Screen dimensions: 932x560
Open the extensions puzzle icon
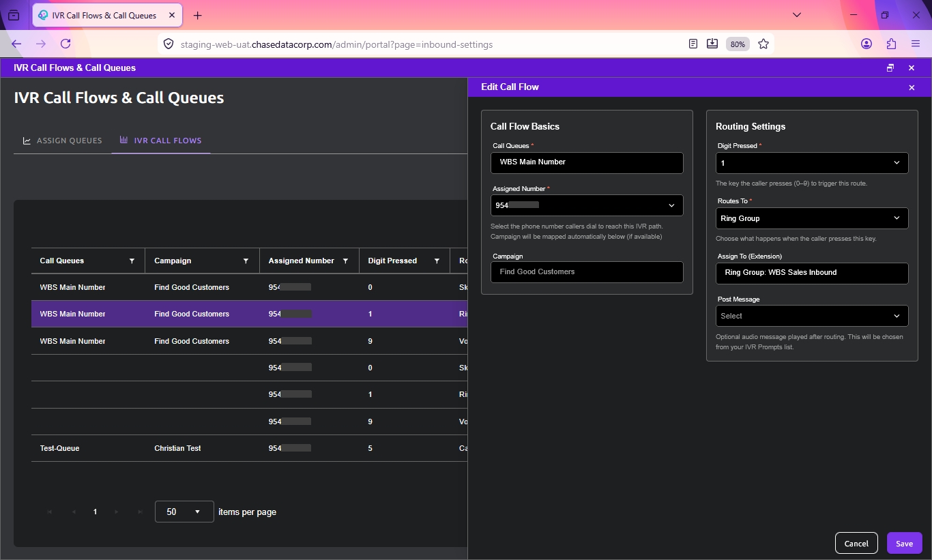(891, 44)
